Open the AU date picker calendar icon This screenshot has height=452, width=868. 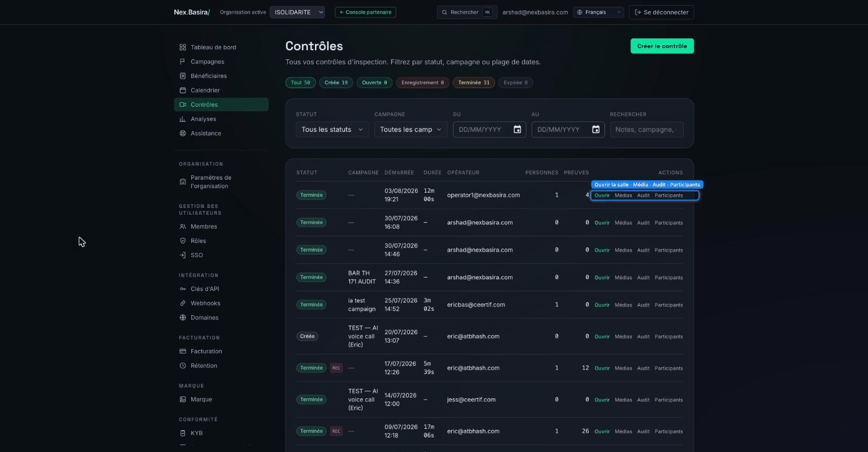[595, 129]
